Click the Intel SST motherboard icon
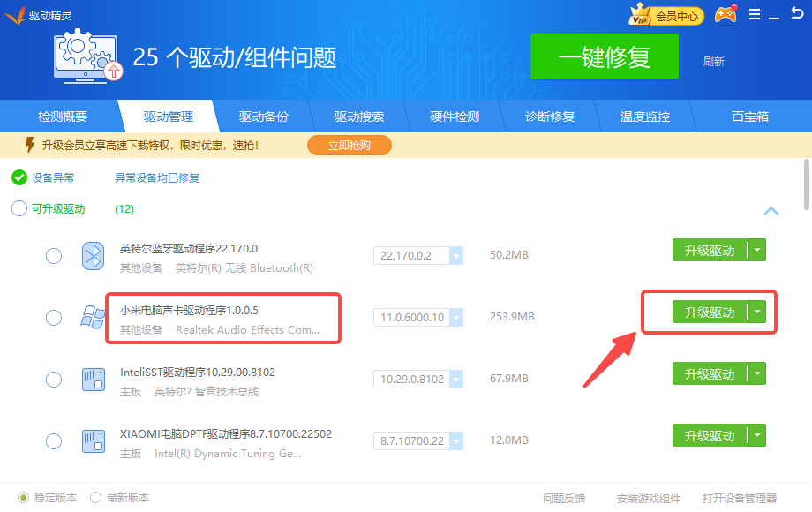 pyautogui.click(x=94, y=379)
